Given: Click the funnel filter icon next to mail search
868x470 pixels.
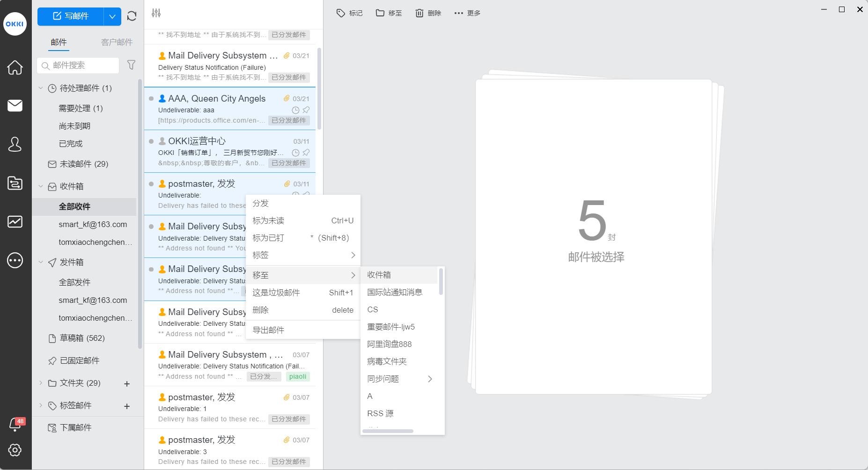Looking at the screenshot, I should (x=132, y=65).
